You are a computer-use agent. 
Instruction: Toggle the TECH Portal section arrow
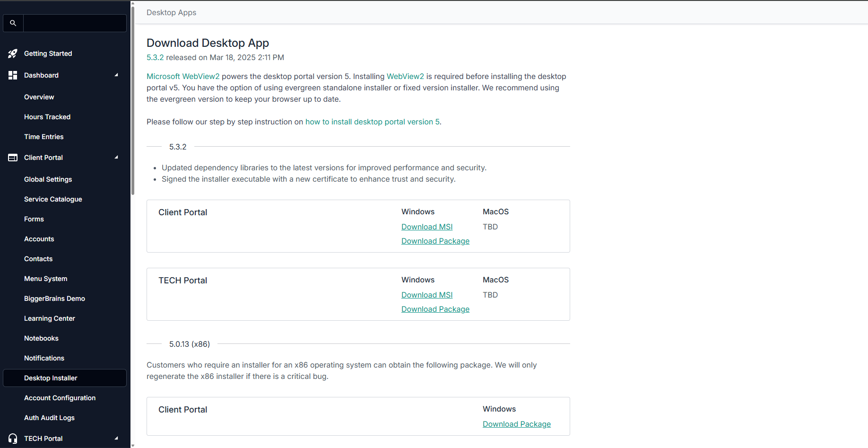pyautogui.click(x=116, y=439)
